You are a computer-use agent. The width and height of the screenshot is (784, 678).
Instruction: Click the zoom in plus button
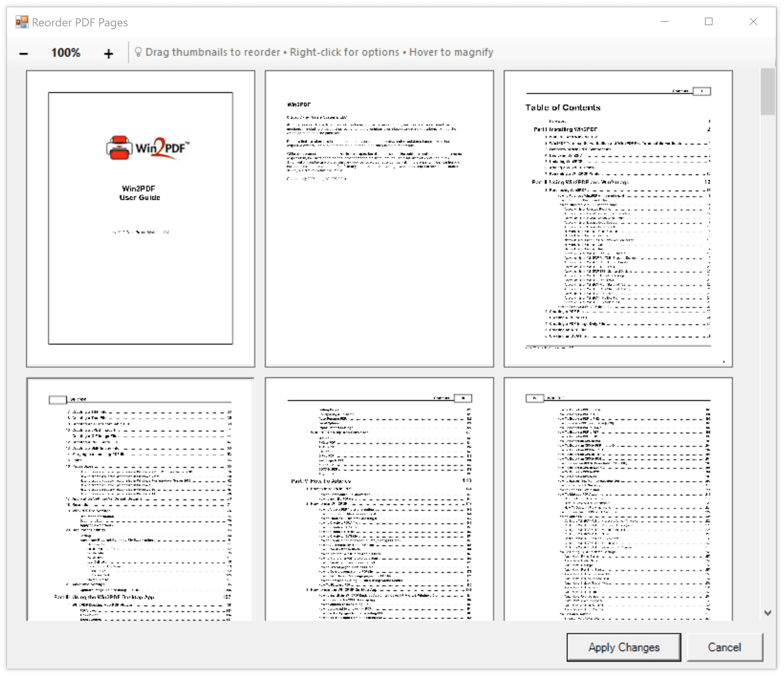(x=109, y=53)
